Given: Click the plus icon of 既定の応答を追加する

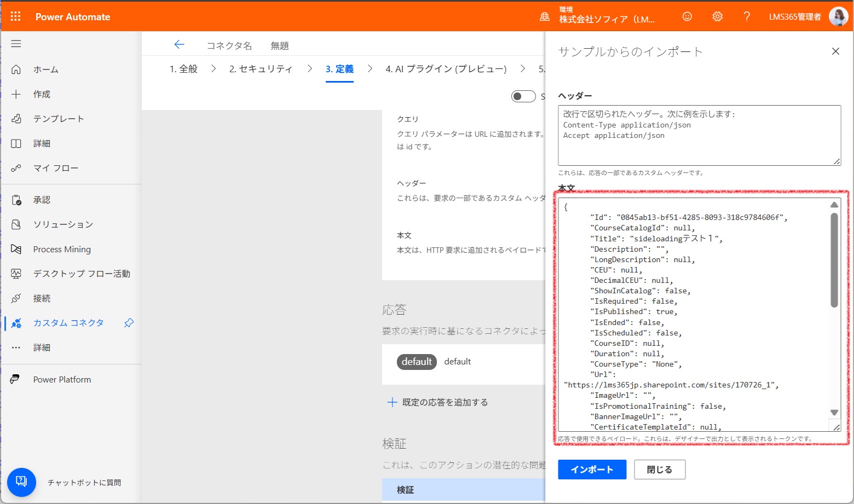Looking at the screenshot, I should (x=392, y=402).
